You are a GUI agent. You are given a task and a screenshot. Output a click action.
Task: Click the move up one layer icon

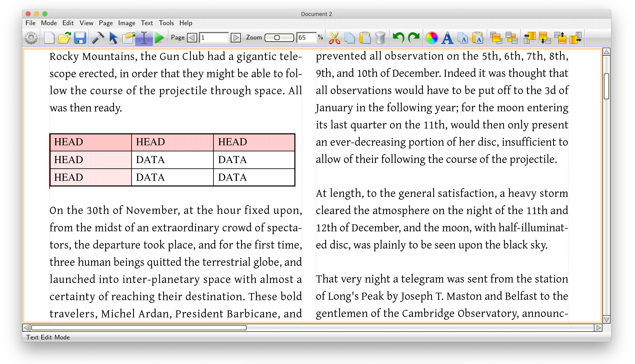[560, 38]
